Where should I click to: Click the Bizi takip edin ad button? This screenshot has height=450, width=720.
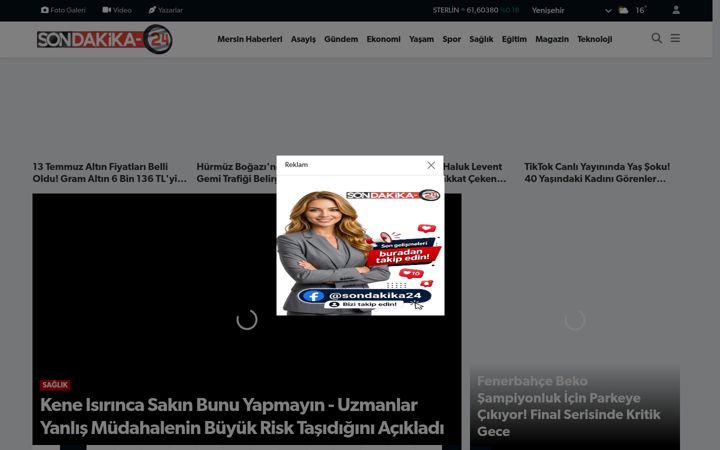tap(364, 304)
